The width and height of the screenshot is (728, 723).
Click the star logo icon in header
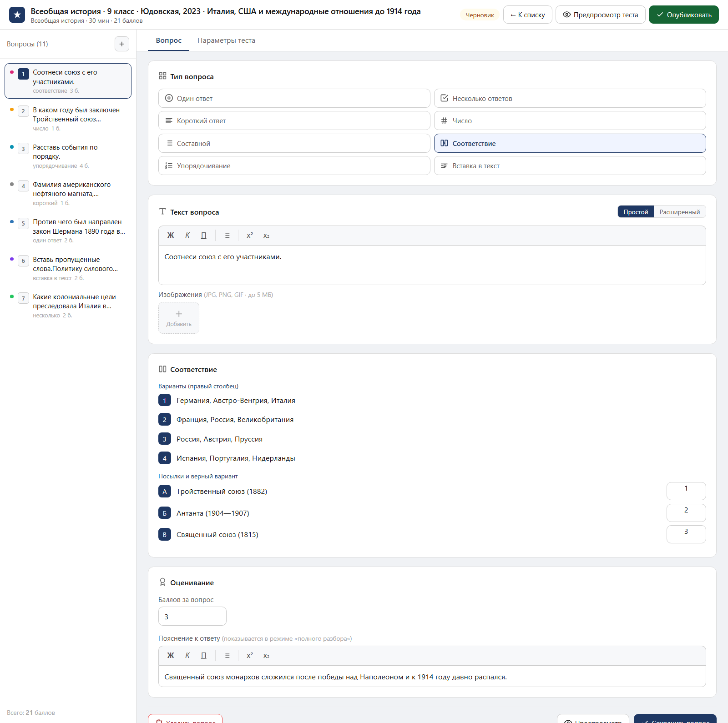click(17, 15)
